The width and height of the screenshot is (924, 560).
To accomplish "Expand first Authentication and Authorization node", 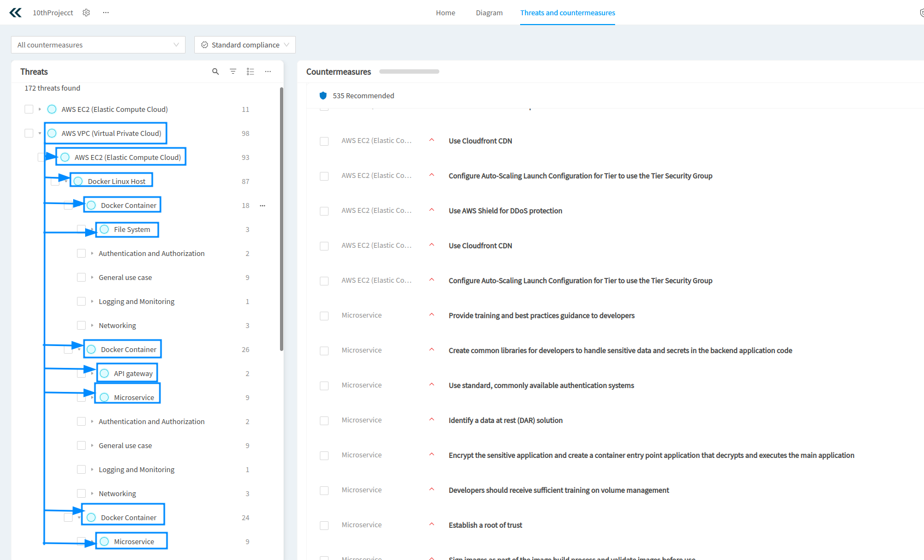I will point(92,253).
